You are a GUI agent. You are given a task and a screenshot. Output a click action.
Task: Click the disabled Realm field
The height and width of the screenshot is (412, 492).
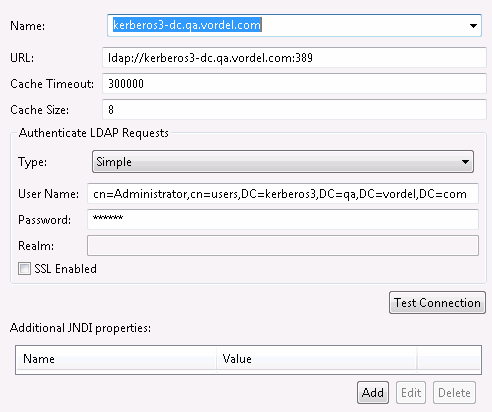283,245
